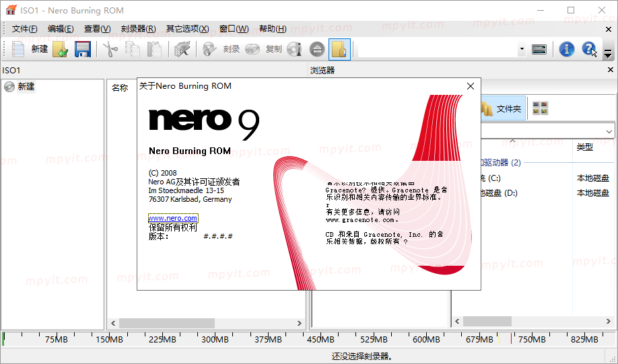Open the www.nero.com link
Image resolution: width=618 pixels, height=364 pixels.
click(x=172, y=218)
